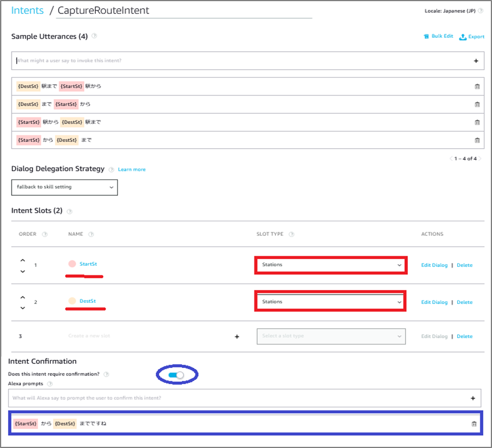The width and height of the screenshot is (492, 448).
Task: Open StartSt slot type Stations dropdown
Action: click(x=331, y=265)
